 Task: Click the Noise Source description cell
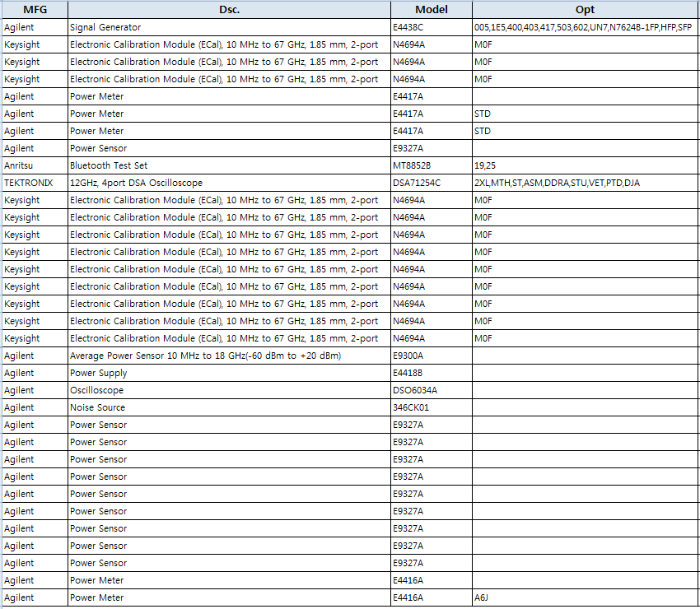tap(229, 407)
